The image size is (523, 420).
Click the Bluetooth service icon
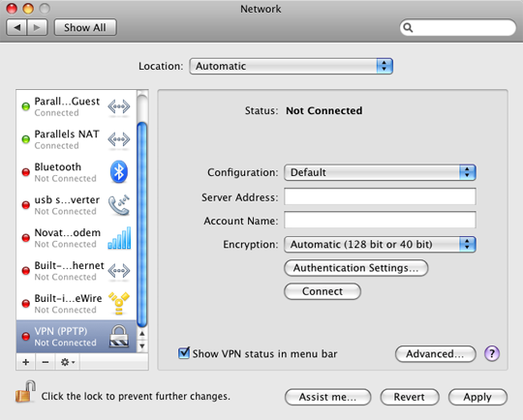(x=119, y=172)
